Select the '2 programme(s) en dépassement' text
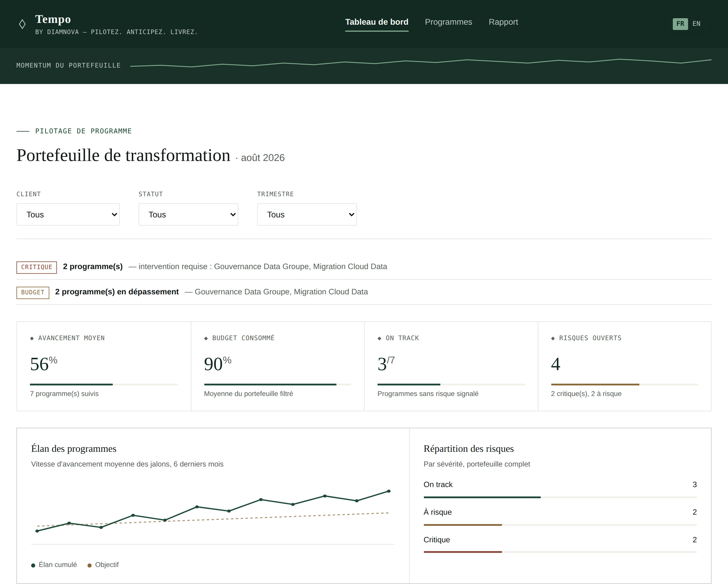728x584 pixels. [117, 292]
